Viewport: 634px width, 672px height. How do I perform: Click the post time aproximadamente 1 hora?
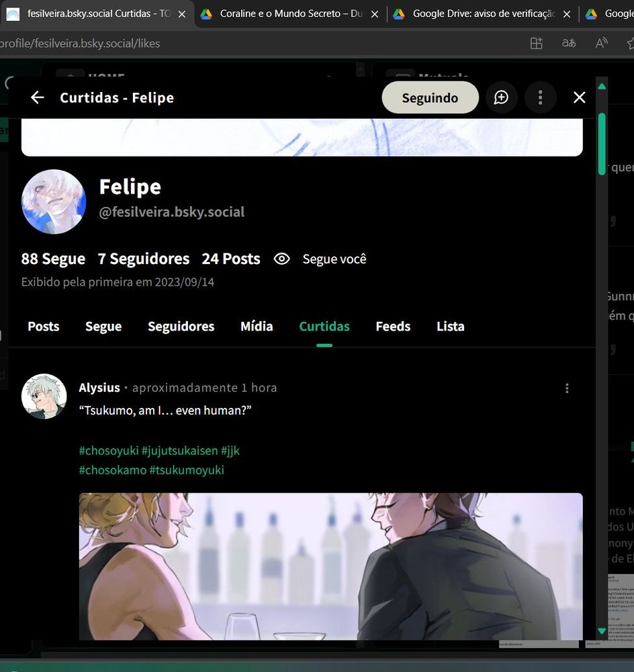pos(204,388)
